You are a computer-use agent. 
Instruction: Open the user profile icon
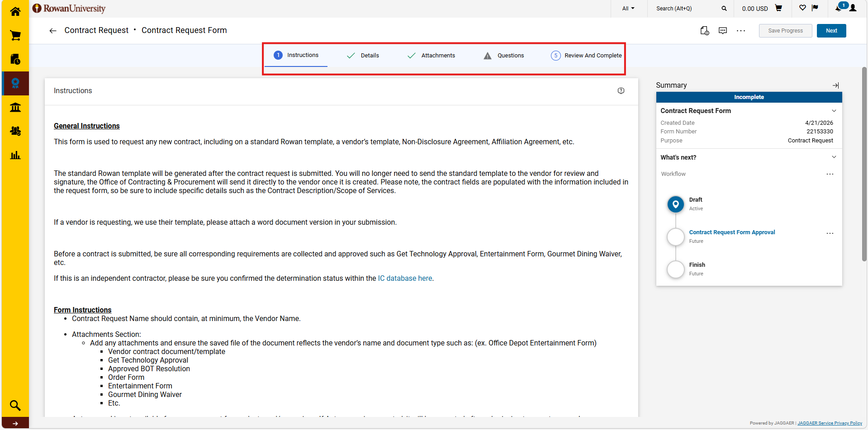[853, 8]
